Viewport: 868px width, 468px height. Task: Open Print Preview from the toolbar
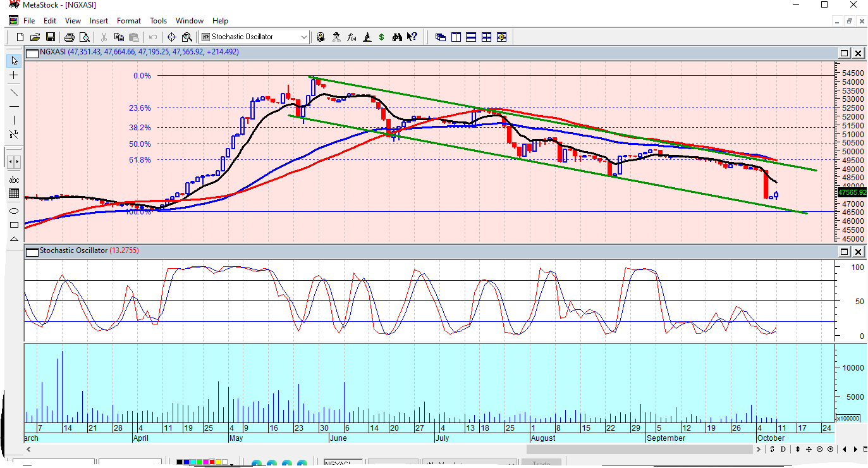[84, 37]
